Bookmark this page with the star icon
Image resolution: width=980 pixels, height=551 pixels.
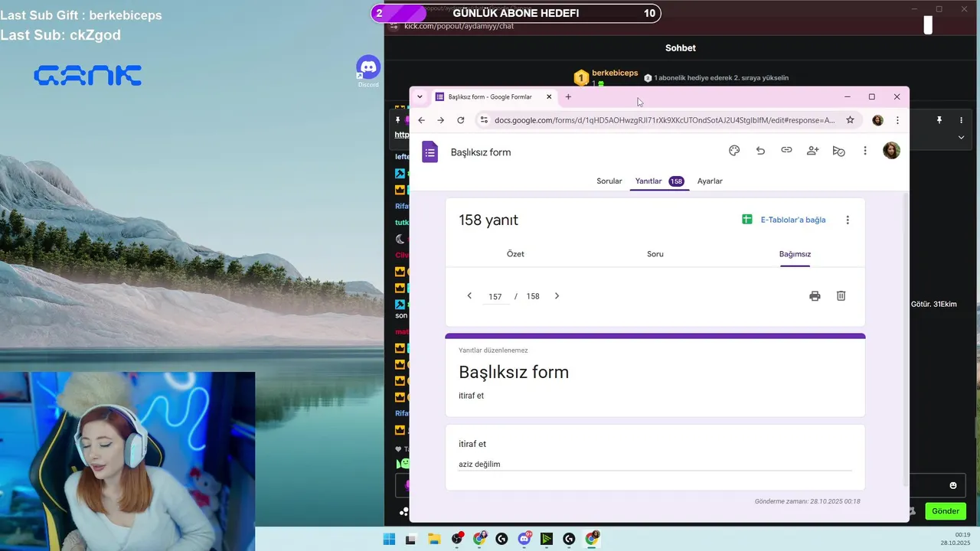click(850, 120)
